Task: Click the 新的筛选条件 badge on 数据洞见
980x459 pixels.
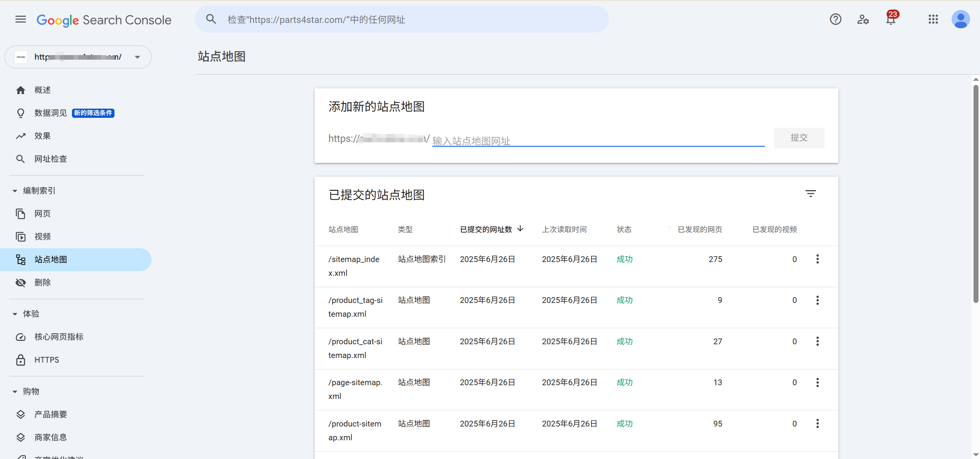Action: (93, 113)
